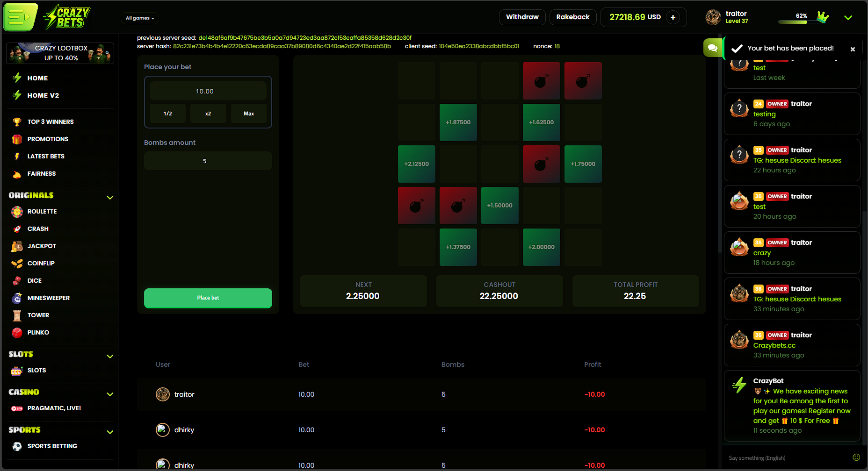Open Fairness page

[x=41, y=174]
